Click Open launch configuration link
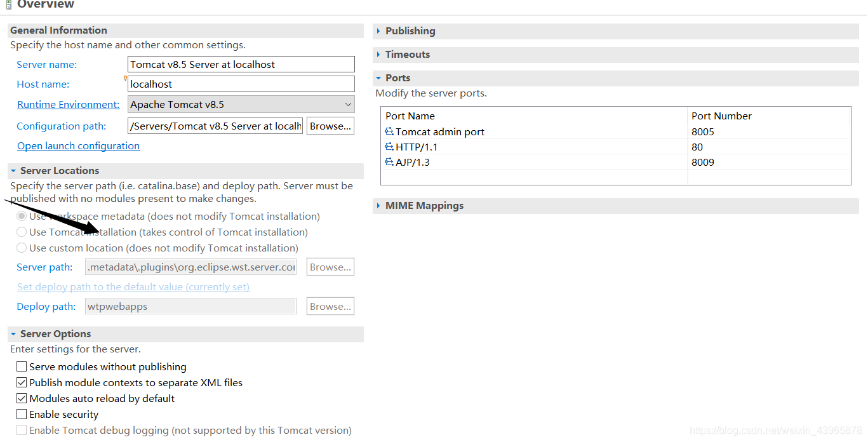The image size is (868, 442). (x=78, y=145)
